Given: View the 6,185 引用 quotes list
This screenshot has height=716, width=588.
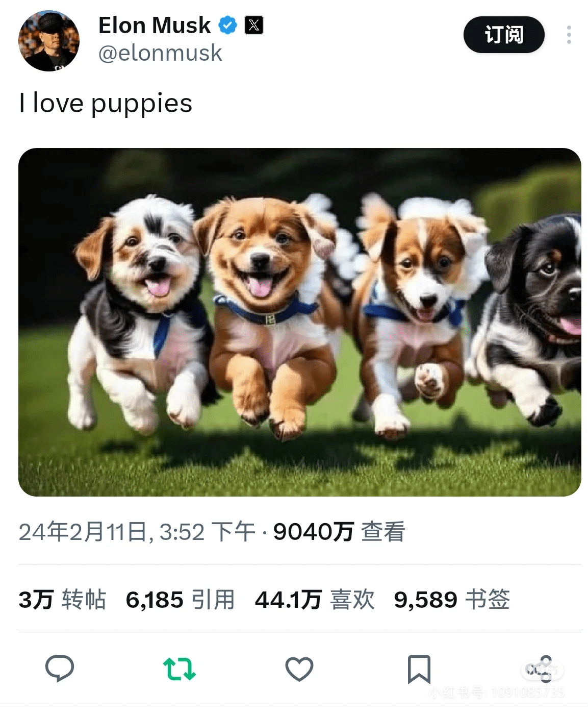Looking at the screenshot, I should pos(181,600).
